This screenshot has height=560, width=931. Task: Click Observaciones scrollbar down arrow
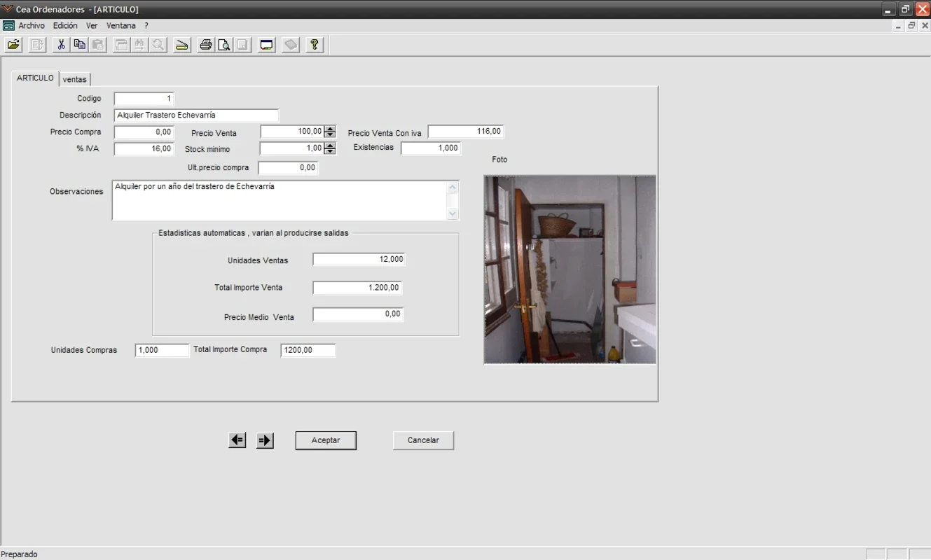(453, 214)
